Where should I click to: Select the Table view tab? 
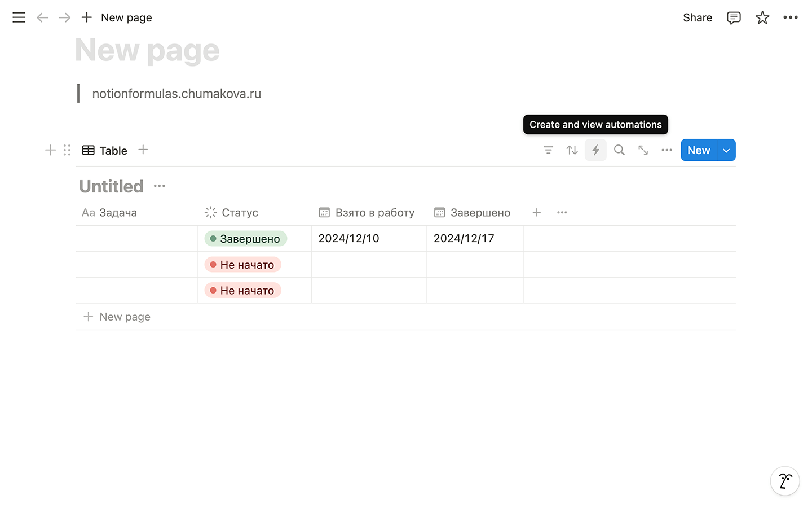105,150
